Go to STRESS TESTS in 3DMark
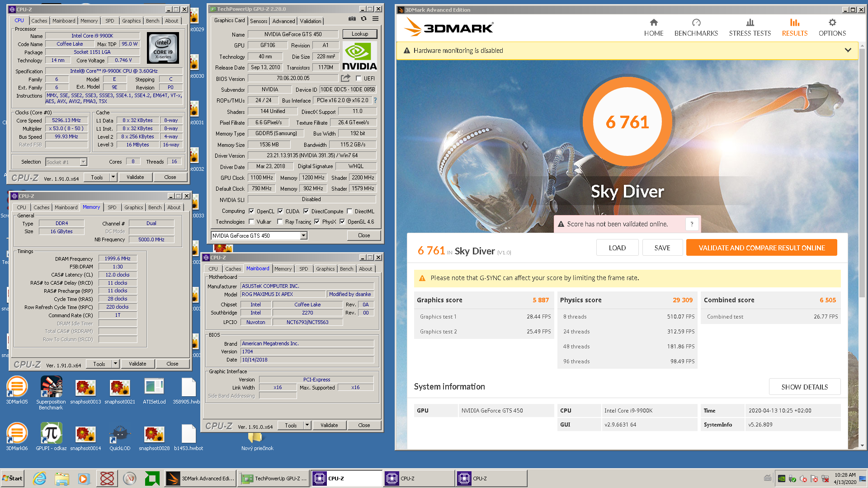The width and height of the screenshot is (868, 488). point(750,28)
